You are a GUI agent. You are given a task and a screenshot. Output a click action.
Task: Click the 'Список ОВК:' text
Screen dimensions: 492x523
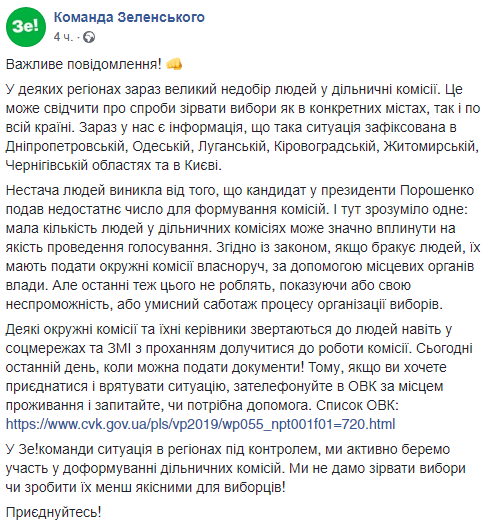tap(357, 405)
